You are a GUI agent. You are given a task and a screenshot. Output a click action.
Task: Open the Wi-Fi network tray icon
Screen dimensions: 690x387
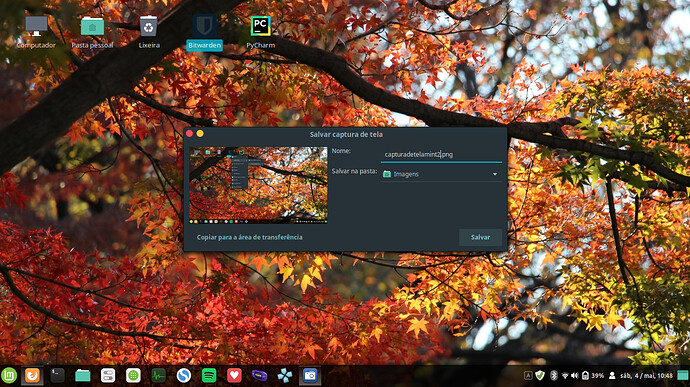[565, 376]
